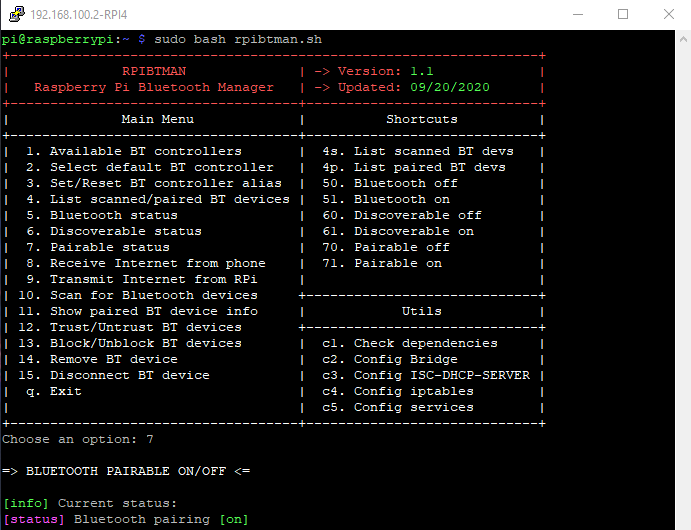Click 'c3. Config ISC-DHCP-SERVER' line
Viewport: 691px width, 530px height.
coord(426,375)
